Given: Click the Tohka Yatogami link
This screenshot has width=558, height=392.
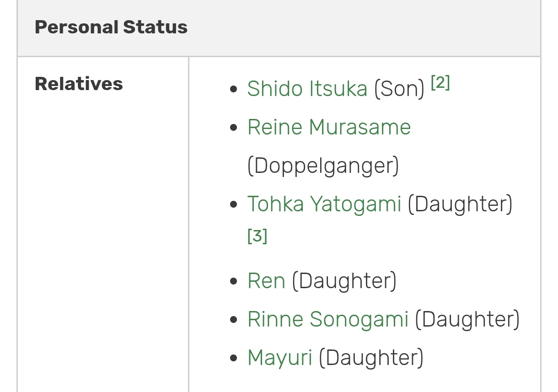Looking at the screenshot, I should point(324,204).
